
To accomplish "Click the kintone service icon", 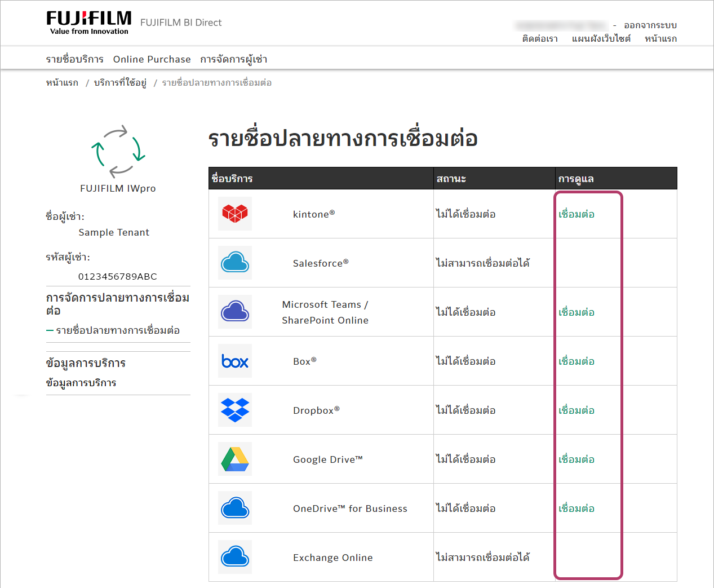I will pos(235,214).
